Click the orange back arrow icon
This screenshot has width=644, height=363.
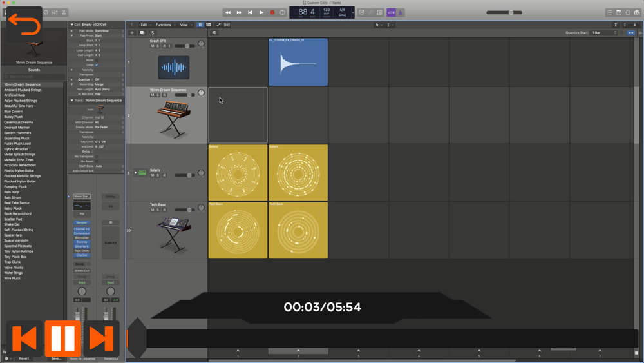coord(24,25)
